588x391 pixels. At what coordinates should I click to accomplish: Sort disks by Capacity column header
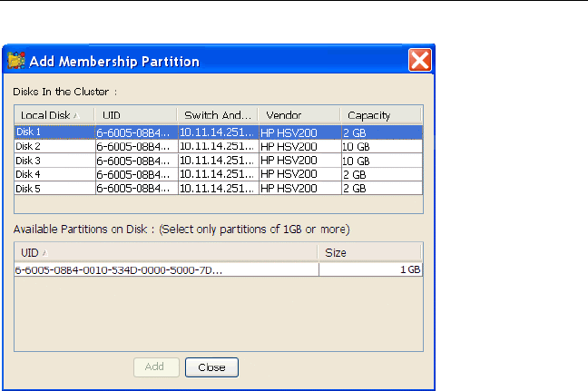pos(380,115)
